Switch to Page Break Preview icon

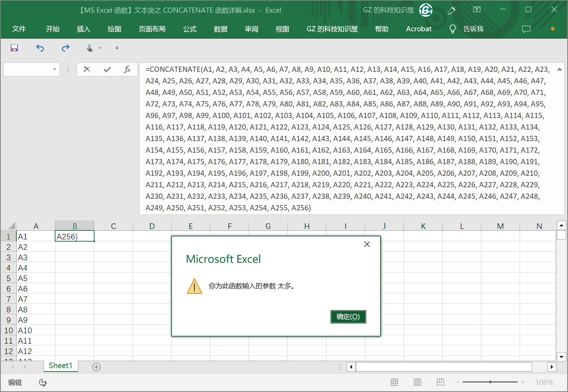point(440,382)
